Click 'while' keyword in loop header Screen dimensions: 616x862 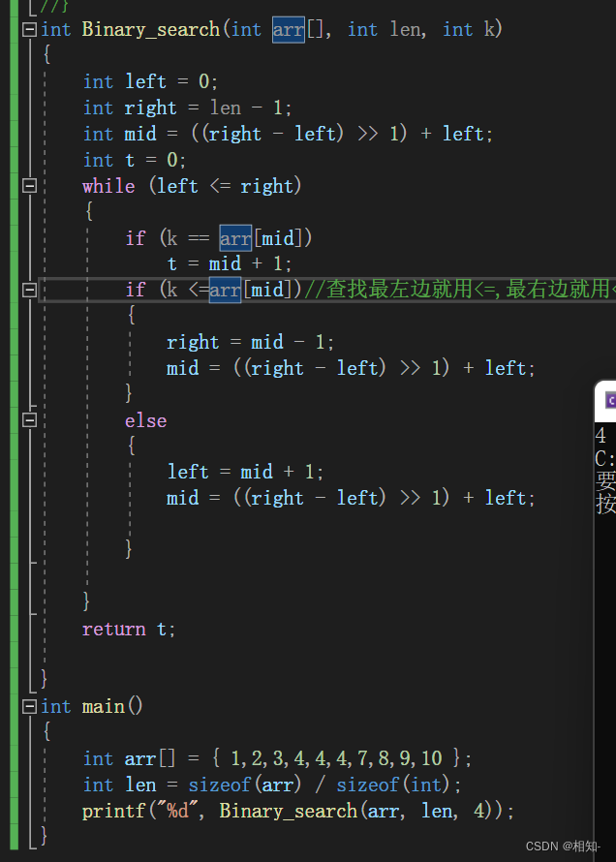[x=108, y=186]
